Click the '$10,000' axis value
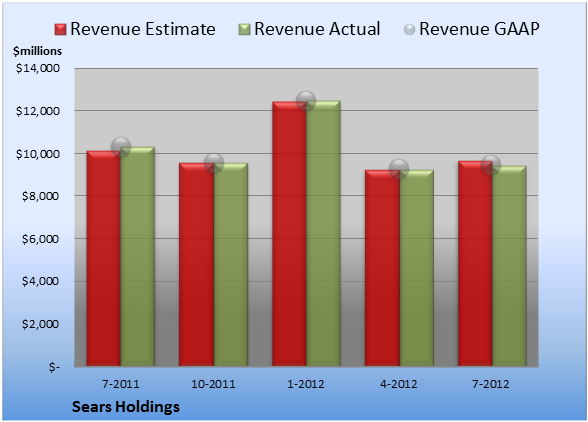Viewport: 588px width, 422px height. click(x=38, y=154)
